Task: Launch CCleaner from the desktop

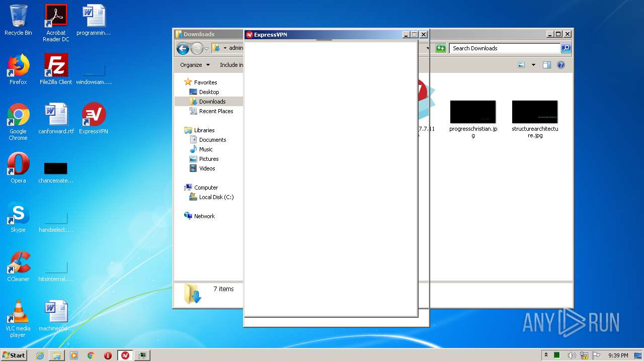Action: pyautogui.click(x=18, y=266)
